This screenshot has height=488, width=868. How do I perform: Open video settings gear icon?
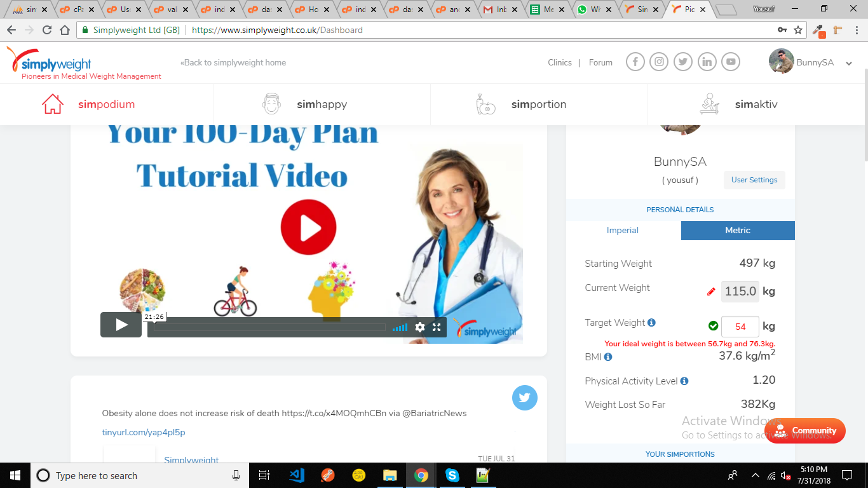(x=420, y=327)
